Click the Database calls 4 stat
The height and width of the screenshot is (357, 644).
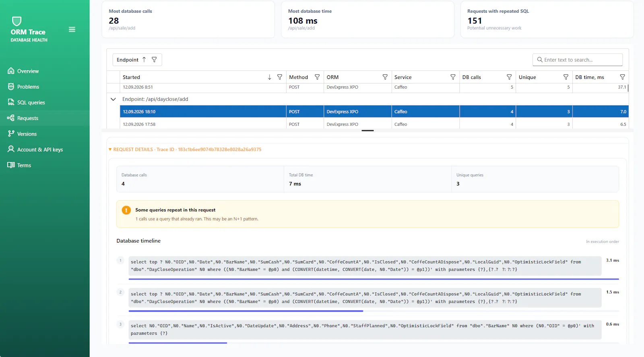[x=200, y=179]
